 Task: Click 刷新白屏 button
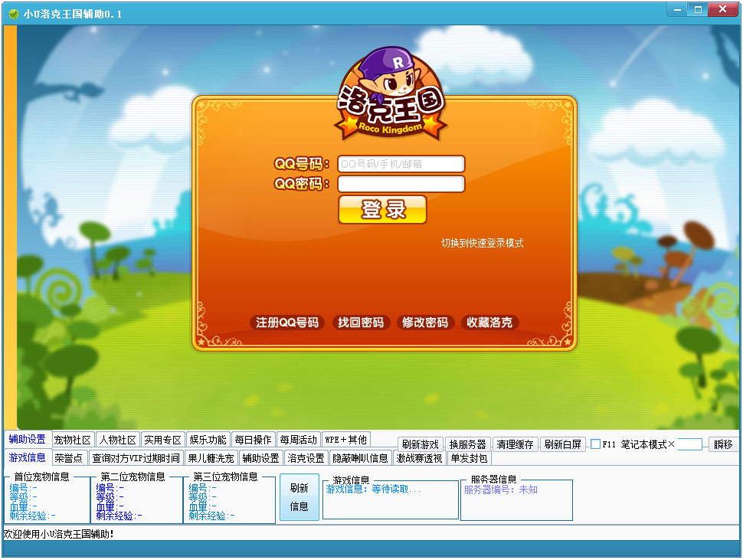point(562,444)
